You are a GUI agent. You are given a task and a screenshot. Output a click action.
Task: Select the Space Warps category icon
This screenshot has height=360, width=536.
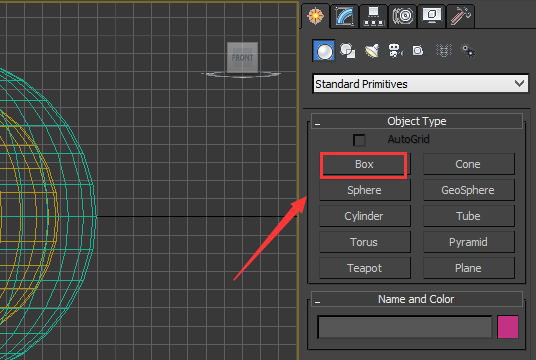tap(444, 51)
